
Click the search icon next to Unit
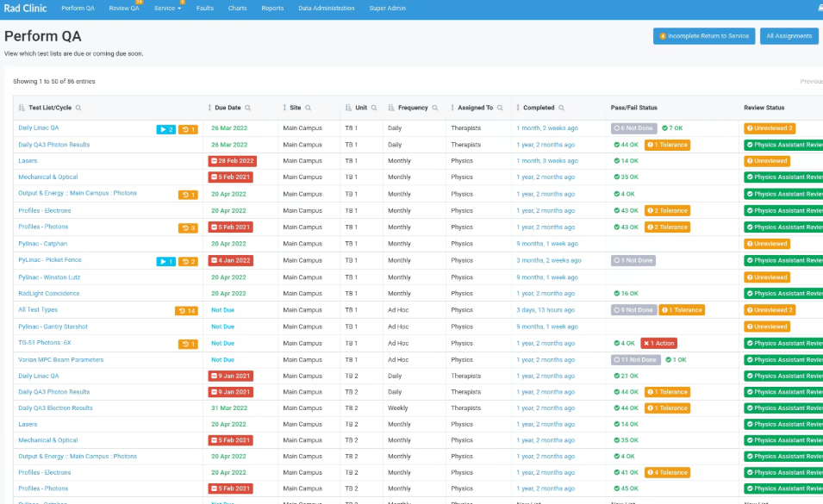click(x=374, y=108)
